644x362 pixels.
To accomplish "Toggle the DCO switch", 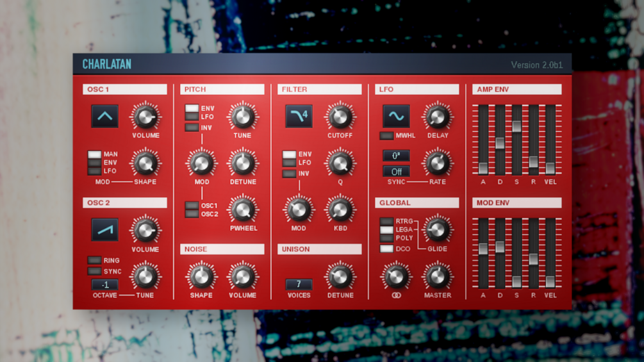I will point(386,249).
